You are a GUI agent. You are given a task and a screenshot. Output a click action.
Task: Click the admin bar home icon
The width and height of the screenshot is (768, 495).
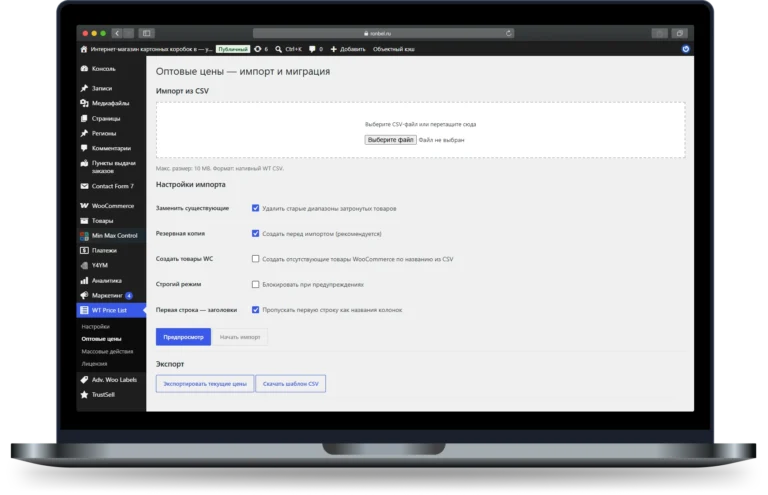(x=84, y=49)
